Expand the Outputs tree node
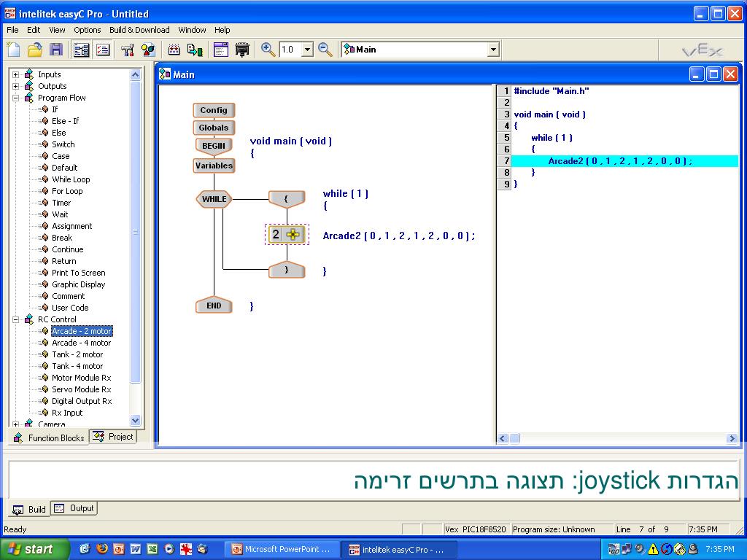 16,86
